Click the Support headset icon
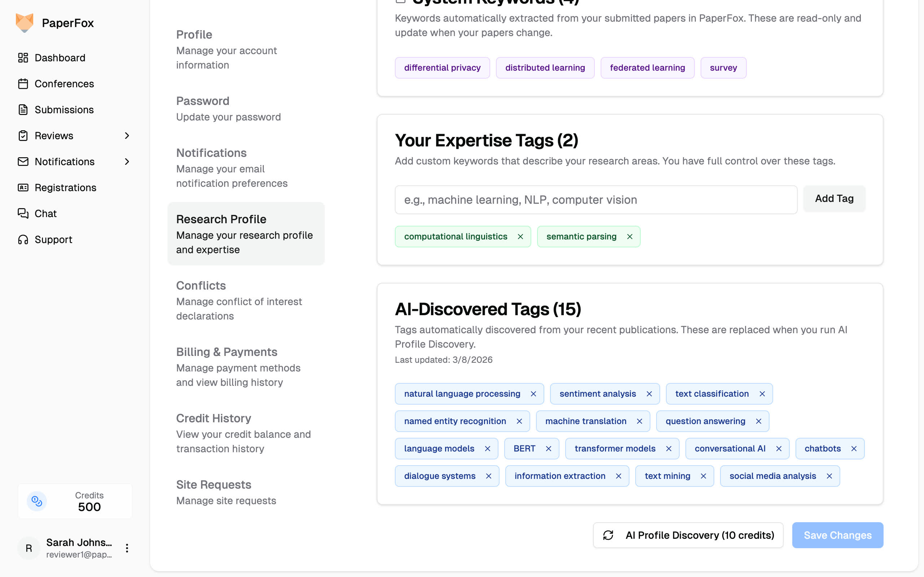The image size is (924, 577). [x=23, y=240]
